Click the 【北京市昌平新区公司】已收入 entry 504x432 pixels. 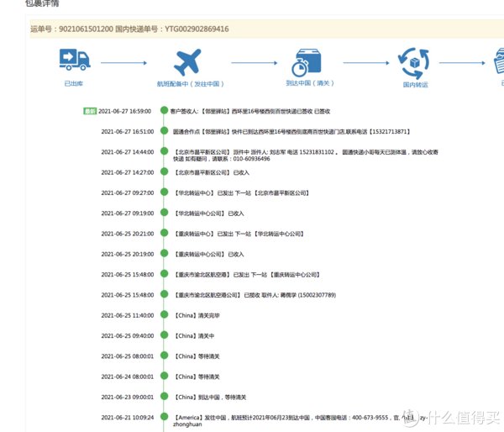(212, 173)
